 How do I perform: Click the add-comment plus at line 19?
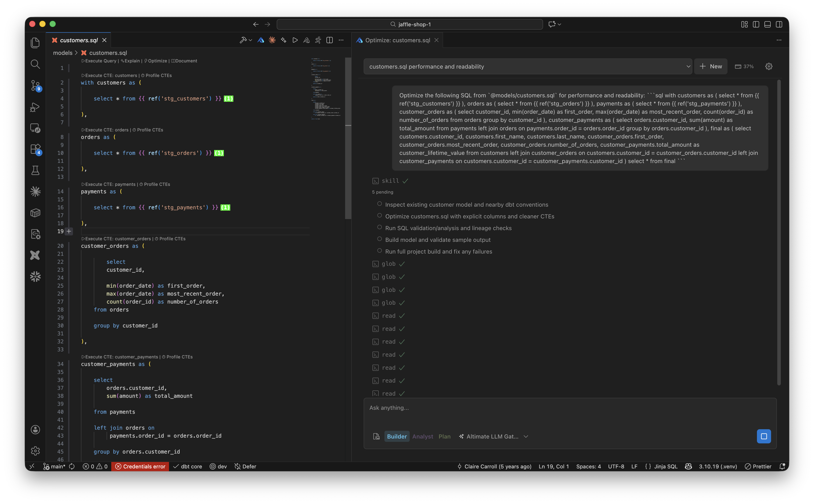tap(69, 231)
